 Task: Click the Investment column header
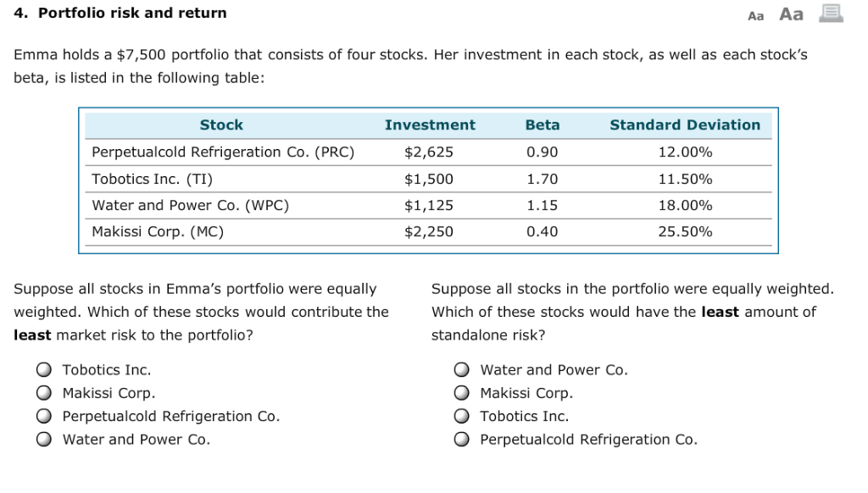(x=430, y=125)
